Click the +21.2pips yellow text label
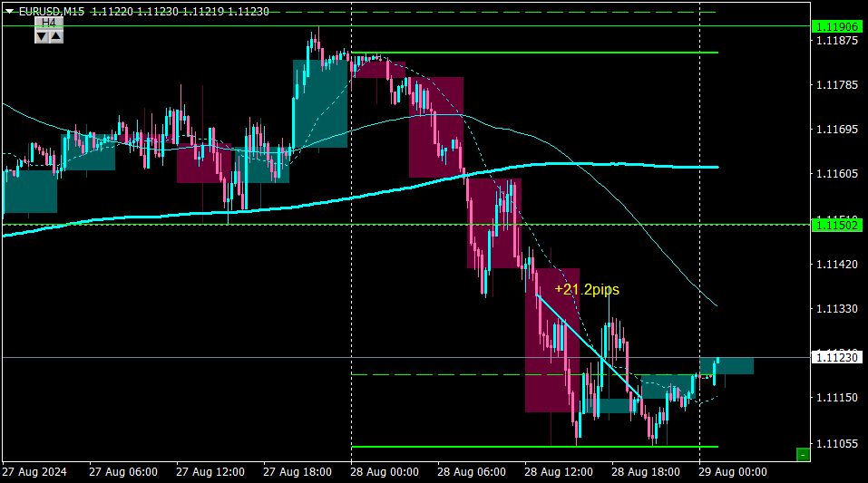Screen dimensions: 868x483 coord(587,289)
